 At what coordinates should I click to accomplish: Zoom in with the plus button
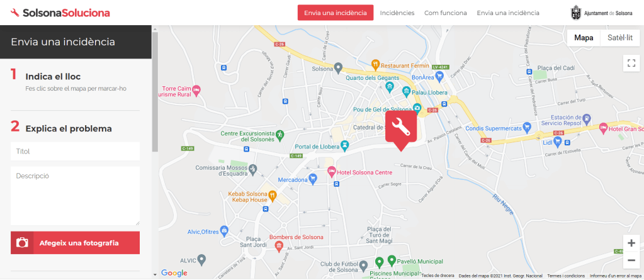tap(631, 243)
